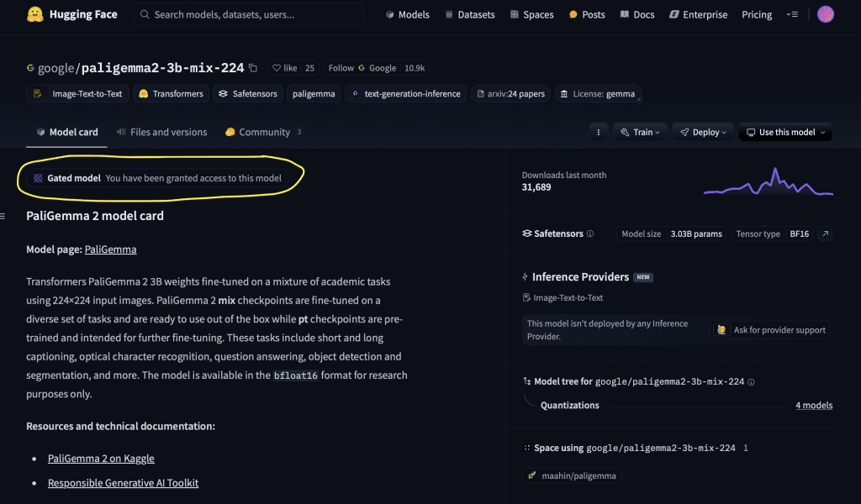Open the Use this model dropdown
Image resolution: width=861 pixels, height=504 pixels.
pos(785,132)
